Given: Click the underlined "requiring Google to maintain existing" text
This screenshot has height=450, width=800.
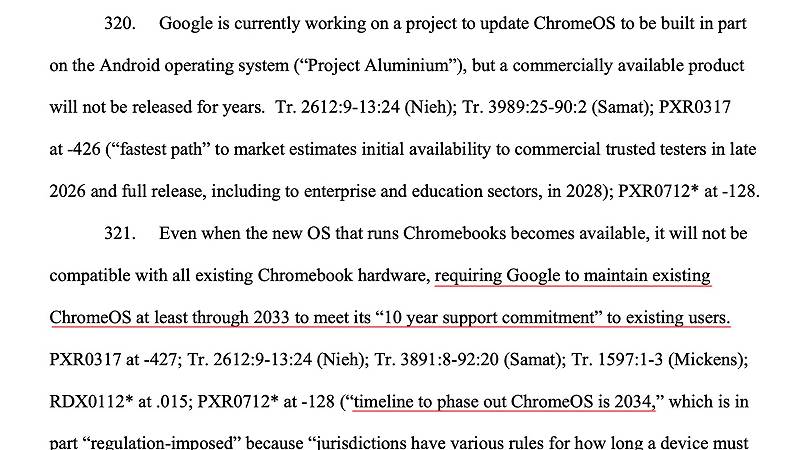Looking at the screenshot, I should (573, 275).
